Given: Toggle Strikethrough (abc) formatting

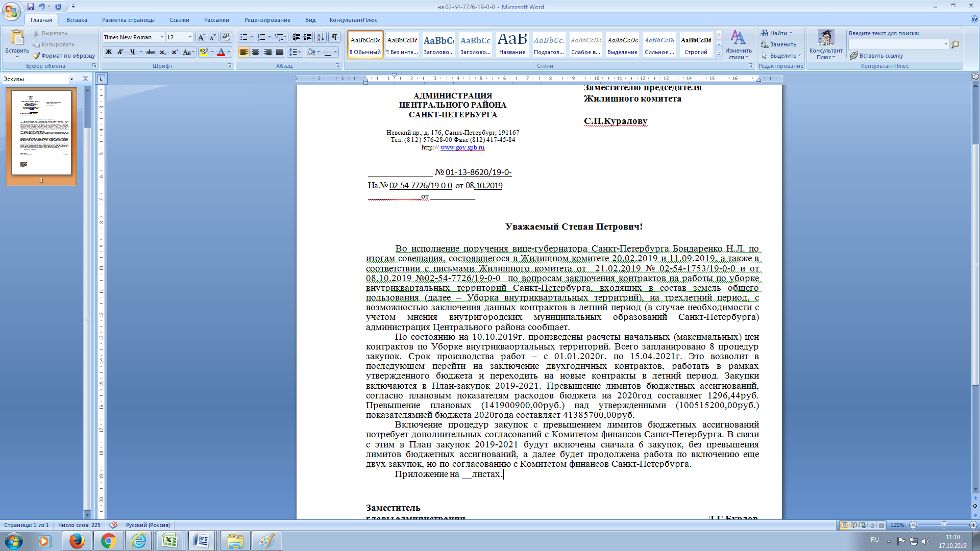Looking at the screenshot, I should click(151, 52).
